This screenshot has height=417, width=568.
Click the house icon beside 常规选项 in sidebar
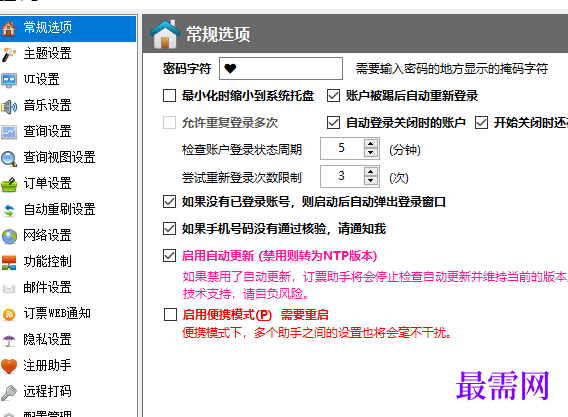pyautogui.click(x=9, y=29)
